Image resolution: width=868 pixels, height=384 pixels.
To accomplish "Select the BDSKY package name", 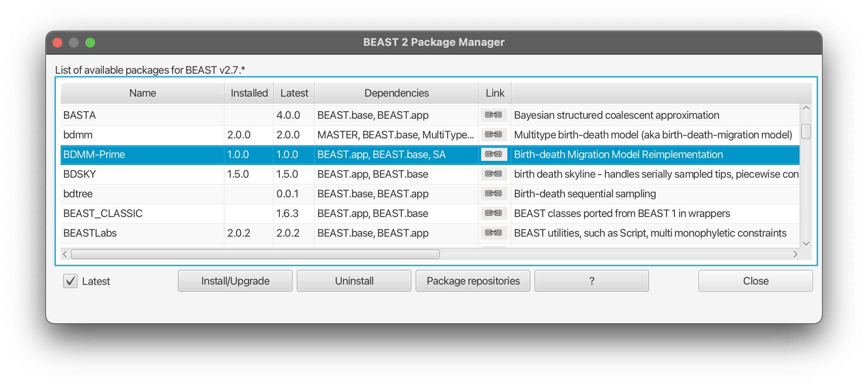I will [80, 174].
